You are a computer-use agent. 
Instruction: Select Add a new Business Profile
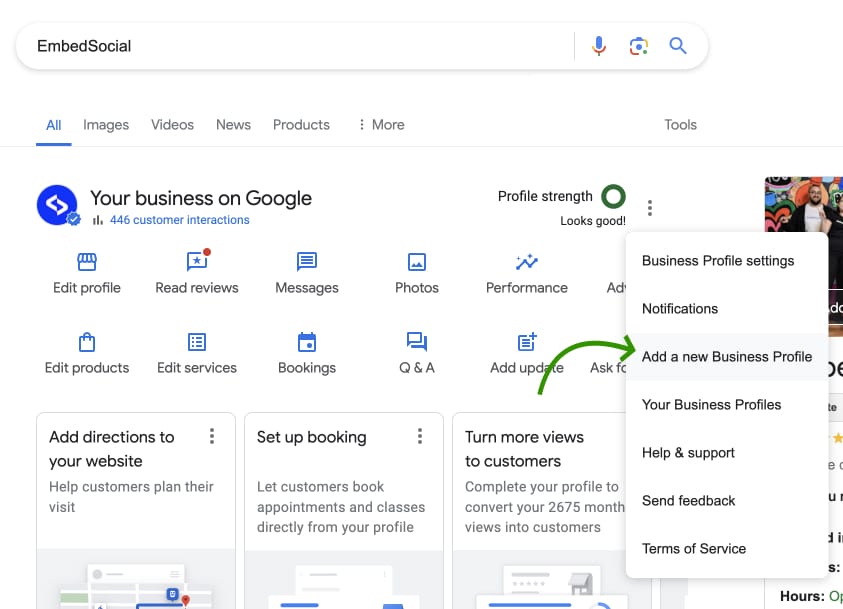pos(727,357)
